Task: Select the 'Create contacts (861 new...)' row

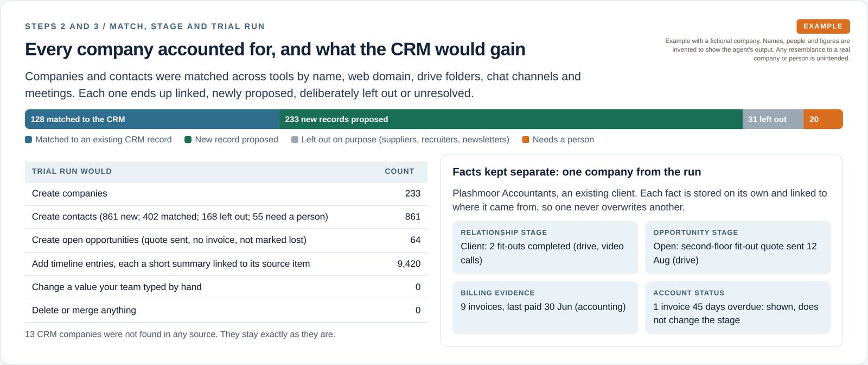Action: point(226,217)
